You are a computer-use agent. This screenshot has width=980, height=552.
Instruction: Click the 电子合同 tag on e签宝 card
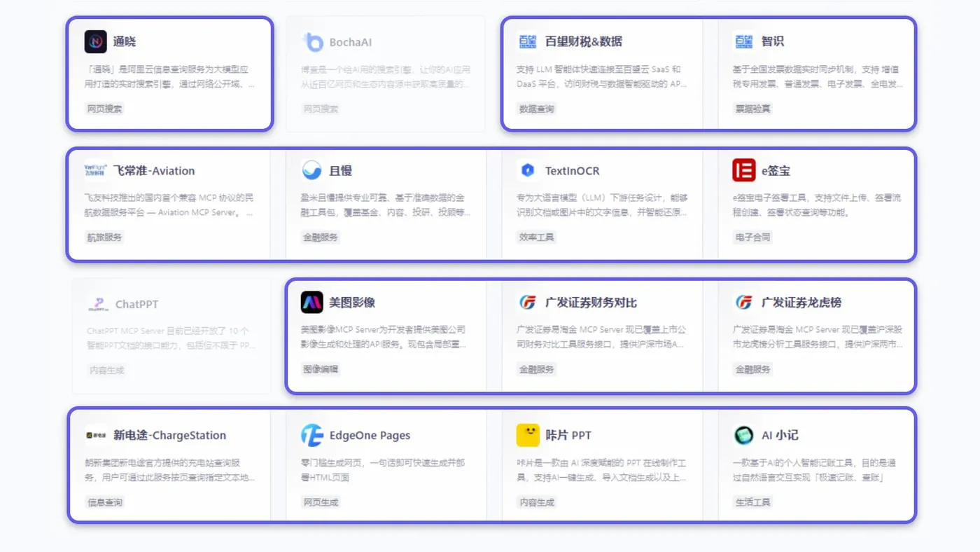point(752,237)
